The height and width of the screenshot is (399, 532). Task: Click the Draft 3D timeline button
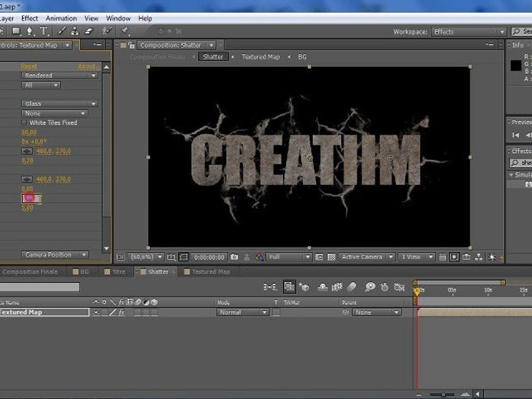[304, 287]
